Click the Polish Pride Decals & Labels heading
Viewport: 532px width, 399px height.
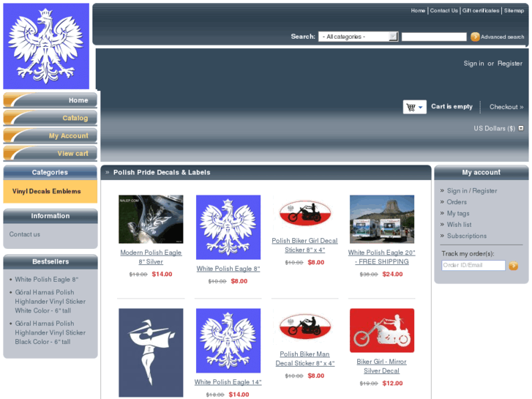[x=162, y=173]
